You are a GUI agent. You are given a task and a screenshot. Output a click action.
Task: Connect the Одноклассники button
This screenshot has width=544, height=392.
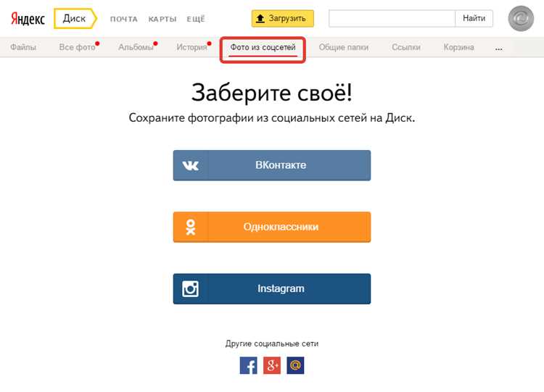click(x=272, y=227)
